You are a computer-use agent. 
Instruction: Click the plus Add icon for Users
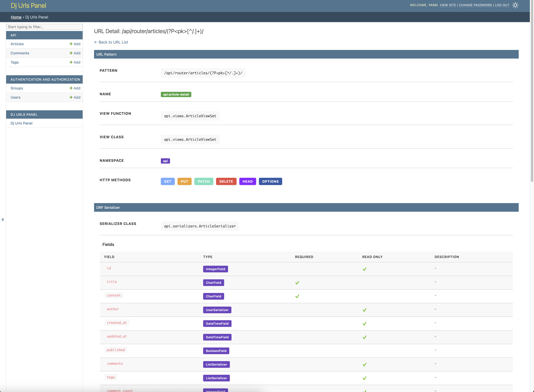coord(71,97)
